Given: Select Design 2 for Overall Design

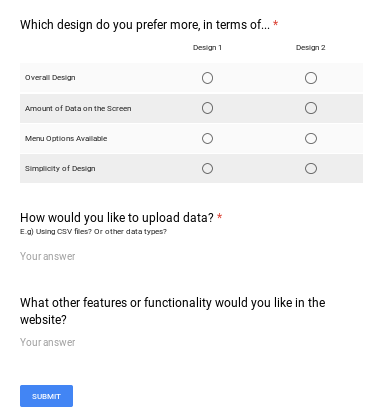Looking at the screenshot, I should click(311, 78).
